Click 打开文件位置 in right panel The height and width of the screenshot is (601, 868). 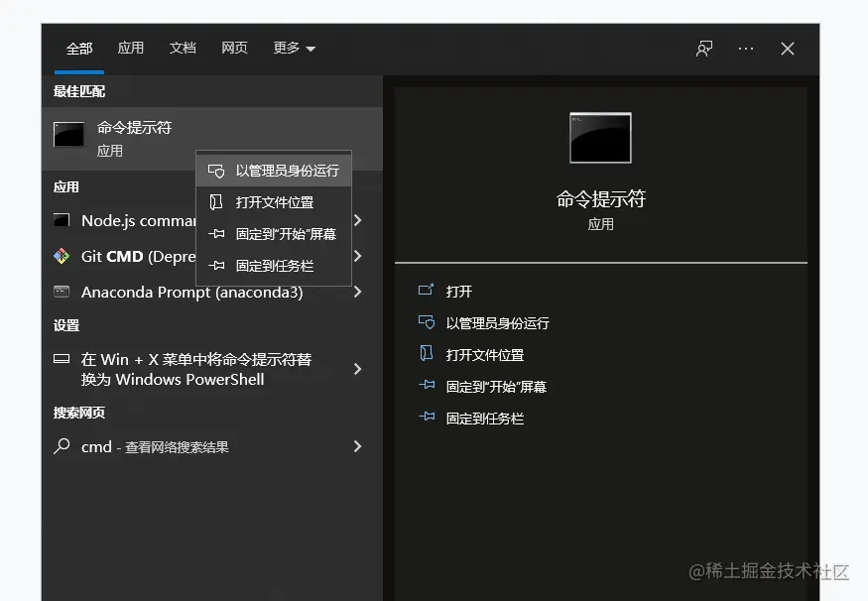(x=485, y=355)
